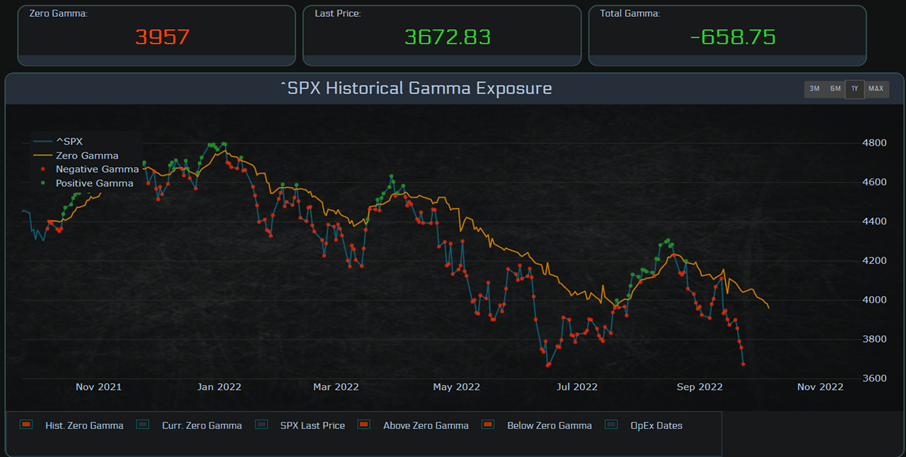Viewport: 906px width, 457px height.
Task: Click the Mar 2022 x-axis label
Action: coord(336,387)
